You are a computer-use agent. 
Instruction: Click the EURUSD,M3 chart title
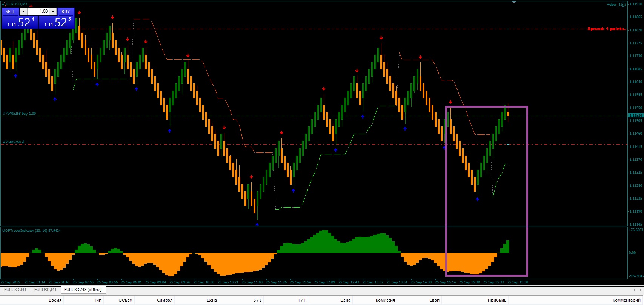[17, 4]
